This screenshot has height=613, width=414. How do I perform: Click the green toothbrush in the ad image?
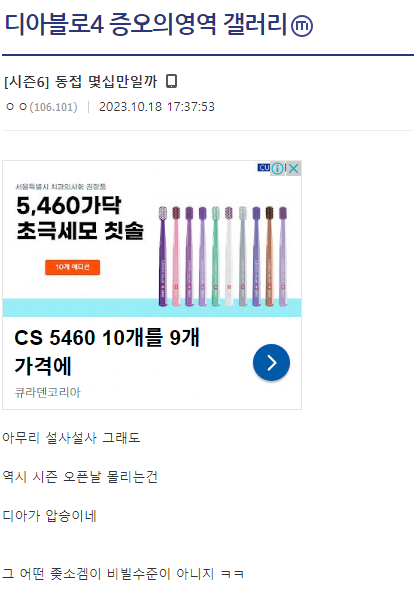[x=215, y=256]
